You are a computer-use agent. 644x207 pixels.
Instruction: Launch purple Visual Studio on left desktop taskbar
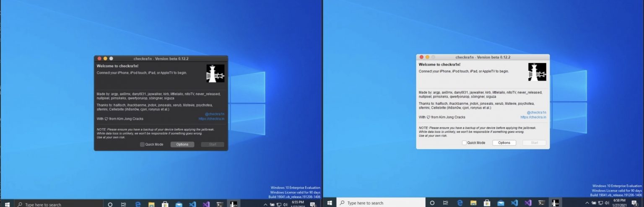pos(206,204)
